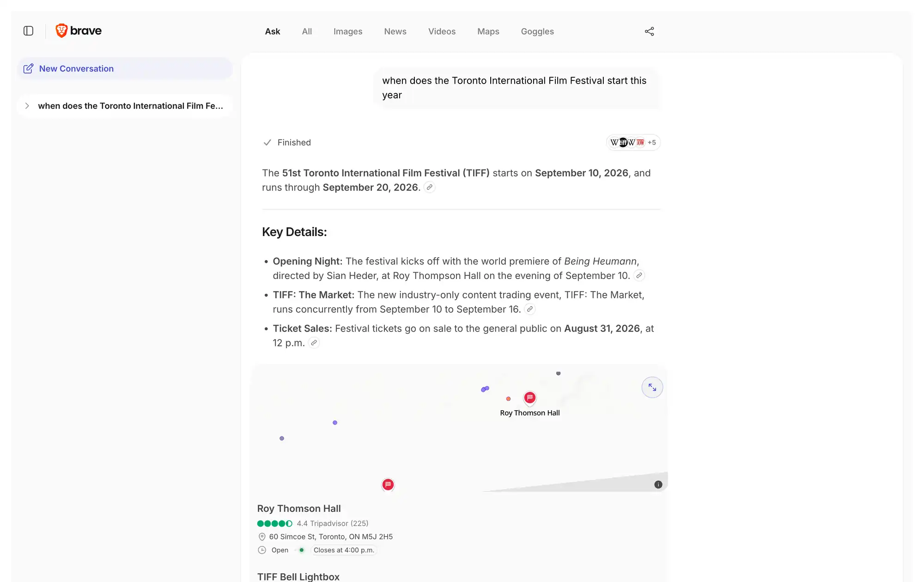Switch to the Ask tab
Viewport: 924px width, 582px height.
pyautogui.click(x=273, y=31)
